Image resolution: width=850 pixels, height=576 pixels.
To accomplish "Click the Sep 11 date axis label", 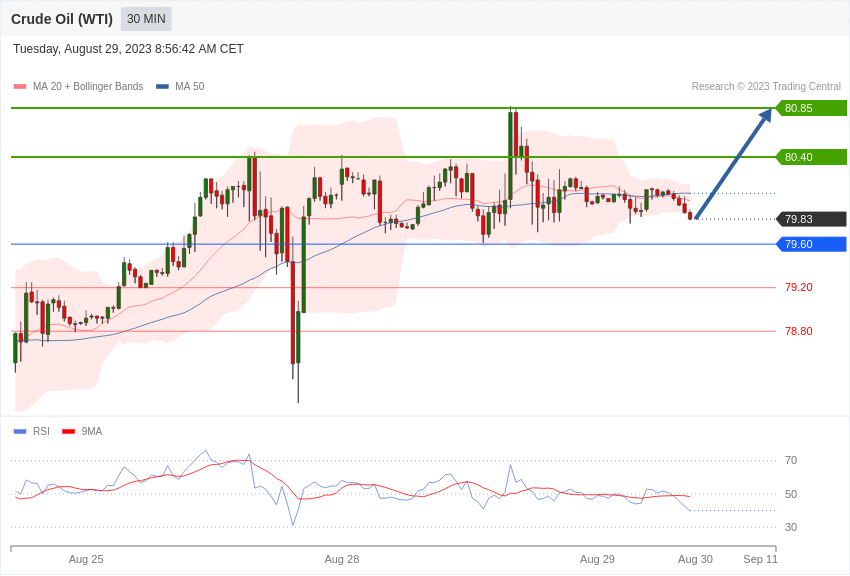I will (x=760, y=559).
